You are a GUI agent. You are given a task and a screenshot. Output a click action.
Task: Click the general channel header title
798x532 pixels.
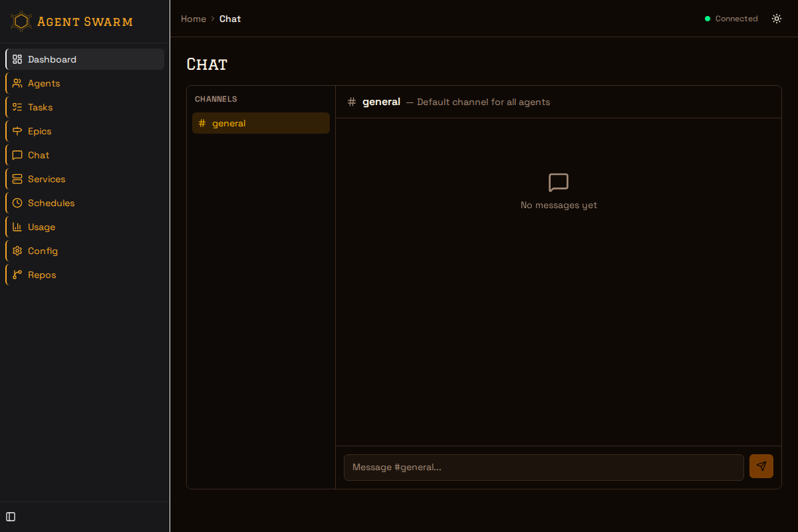click(381, 102)
